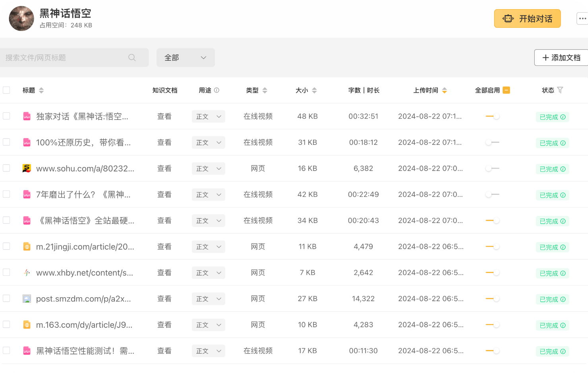Click the search magnifier icon
The height and width of the screenshot is (373, 588).
coord(132,58)
